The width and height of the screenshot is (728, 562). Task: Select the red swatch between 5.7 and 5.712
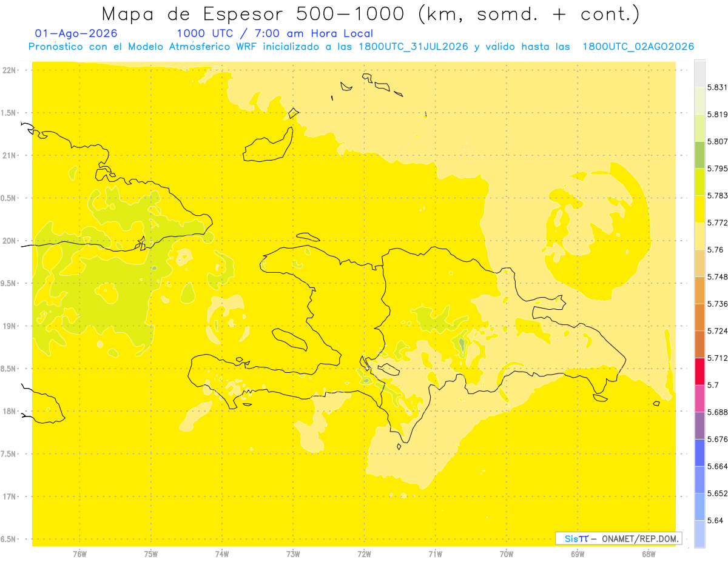point(699,371)
